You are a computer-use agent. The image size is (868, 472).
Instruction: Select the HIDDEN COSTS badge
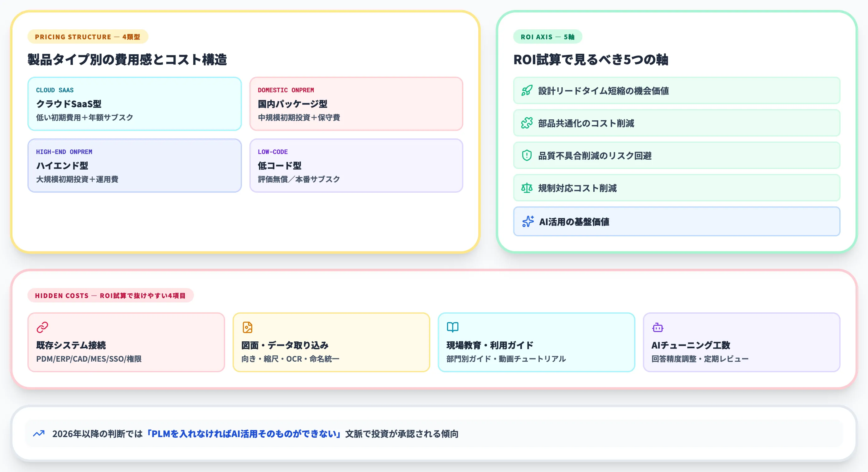tap(110, 296)
